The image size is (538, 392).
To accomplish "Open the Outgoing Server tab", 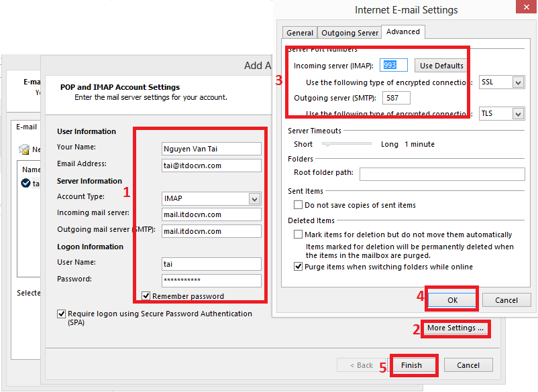I will (349, 33).
